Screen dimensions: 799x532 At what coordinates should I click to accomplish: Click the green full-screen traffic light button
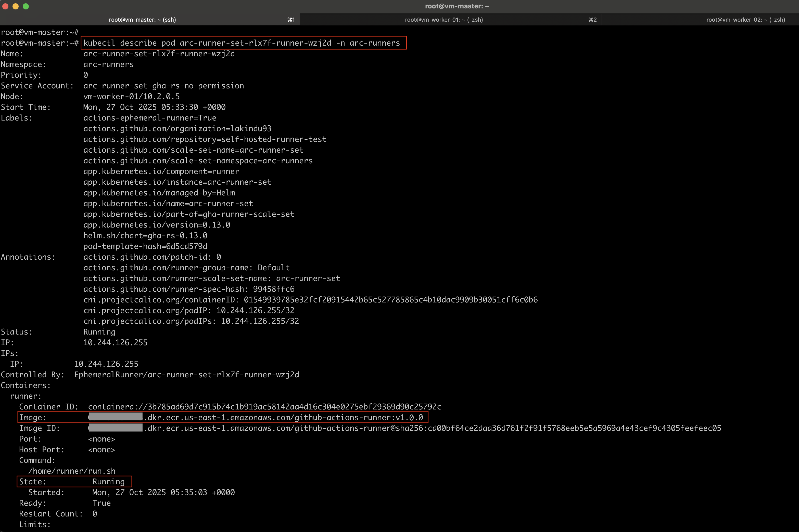pos(26,6)
